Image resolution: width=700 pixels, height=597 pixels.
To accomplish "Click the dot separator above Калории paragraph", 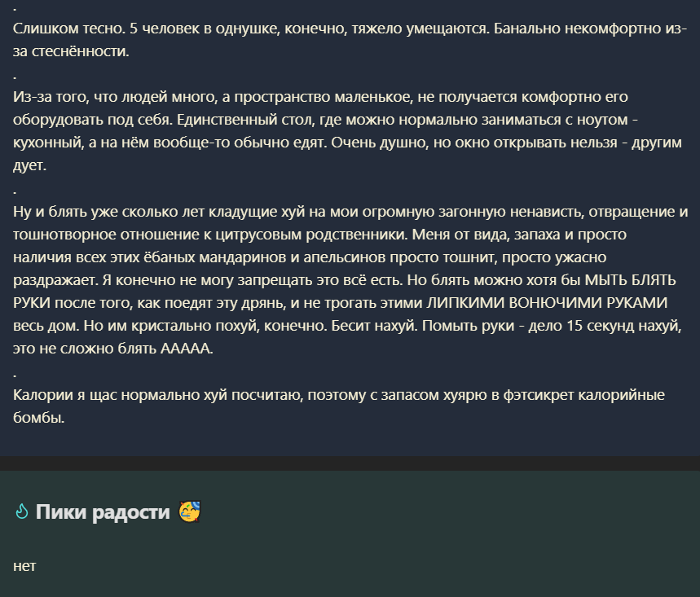I will click(x=15, y=375).
